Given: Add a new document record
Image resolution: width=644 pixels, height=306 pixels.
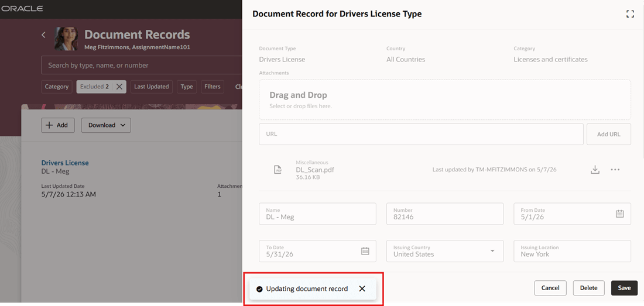Looking at the screenshot, I should [57, 125].
